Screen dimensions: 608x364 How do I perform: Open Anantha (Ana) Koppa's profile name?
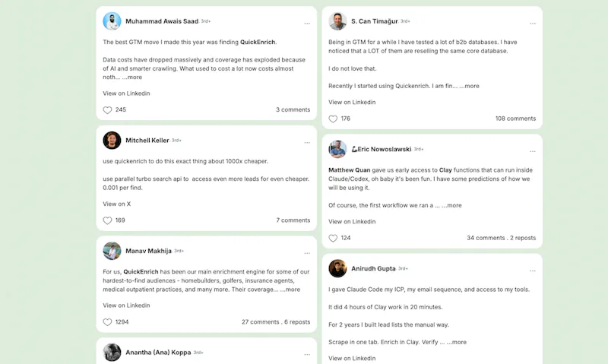(158, 353)
